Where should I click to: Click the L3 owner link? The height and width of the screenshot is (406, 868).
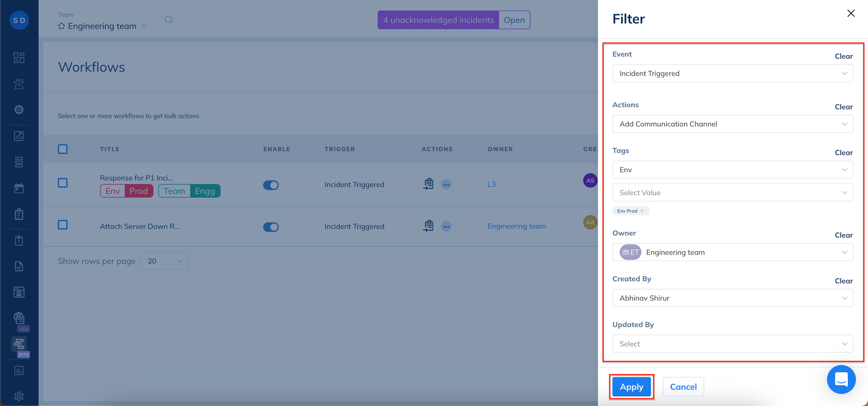pos(492,184)
